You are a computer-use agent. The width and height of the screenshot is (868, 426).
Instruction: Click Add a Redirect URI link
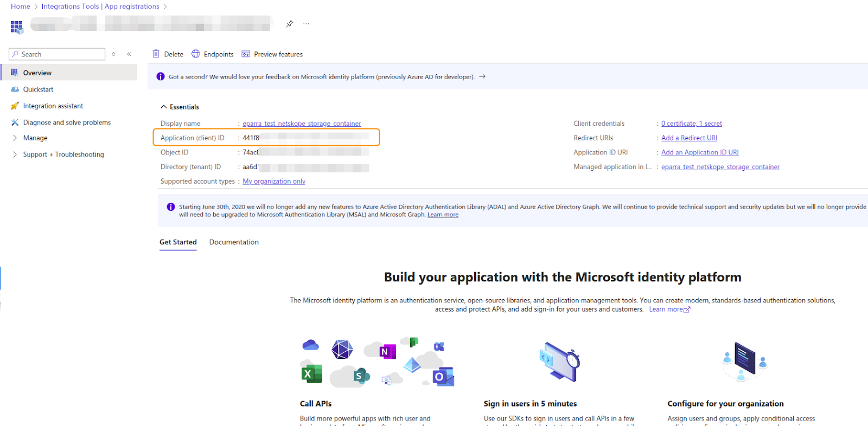[x=689, y=138]
